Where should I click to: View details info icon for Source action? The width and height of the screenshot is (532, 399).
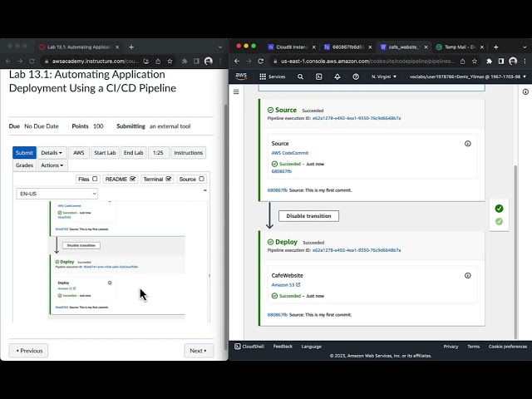pos(467,144)
